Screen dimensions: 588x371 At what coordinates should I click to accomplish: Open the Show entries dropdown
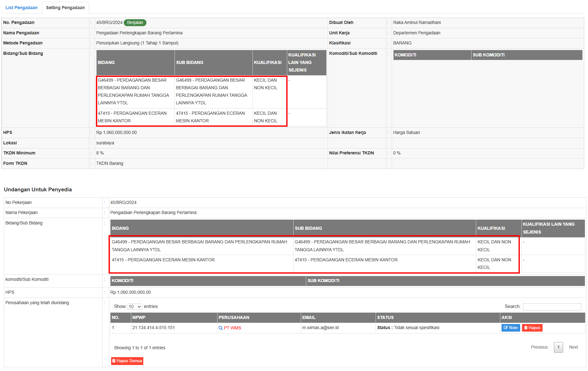point(135,307)
